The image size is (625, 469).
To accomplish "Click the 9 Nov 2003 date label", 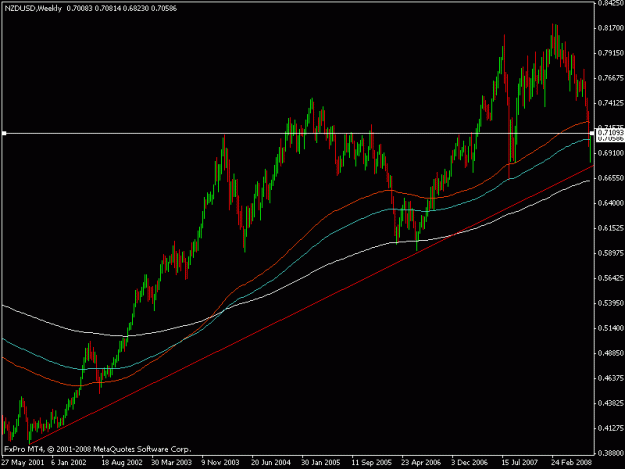I will coord(220,463).
